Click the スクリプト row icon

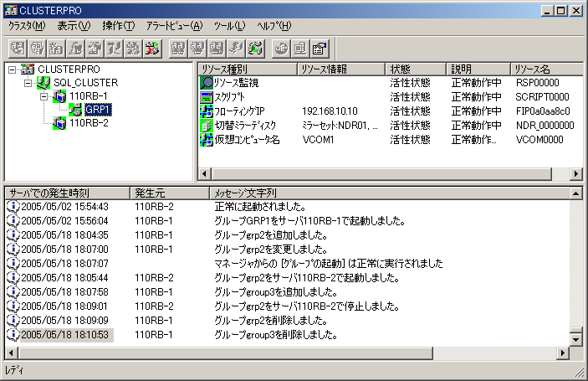pyautogui.click(x=207, y=97)
